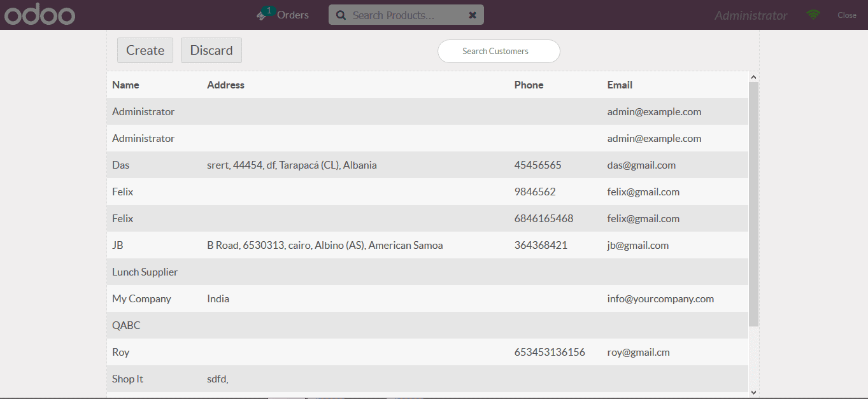This screenshot has height=399, width=868.
Task: Click the scrollbar down arrow
Action: pos(753,391)
